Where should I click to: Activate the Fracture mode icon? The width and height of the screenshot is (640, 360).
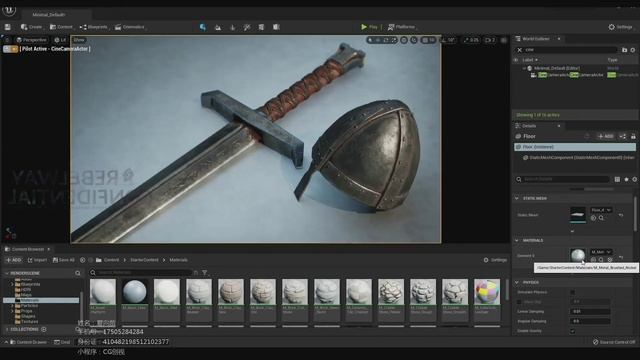(276, 27)
